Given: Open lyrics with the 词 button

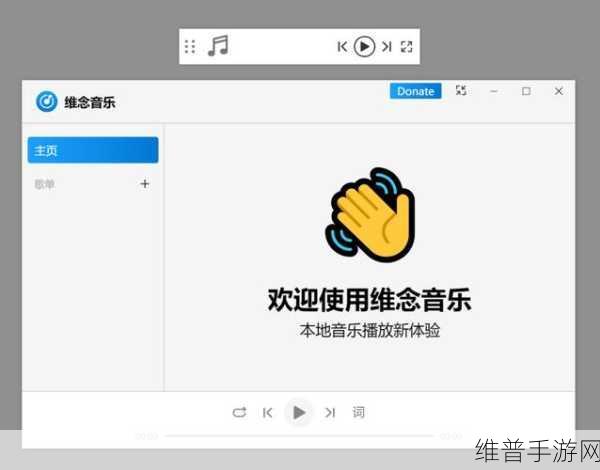Looking at the screenshot, I should (x=359, y=413).
